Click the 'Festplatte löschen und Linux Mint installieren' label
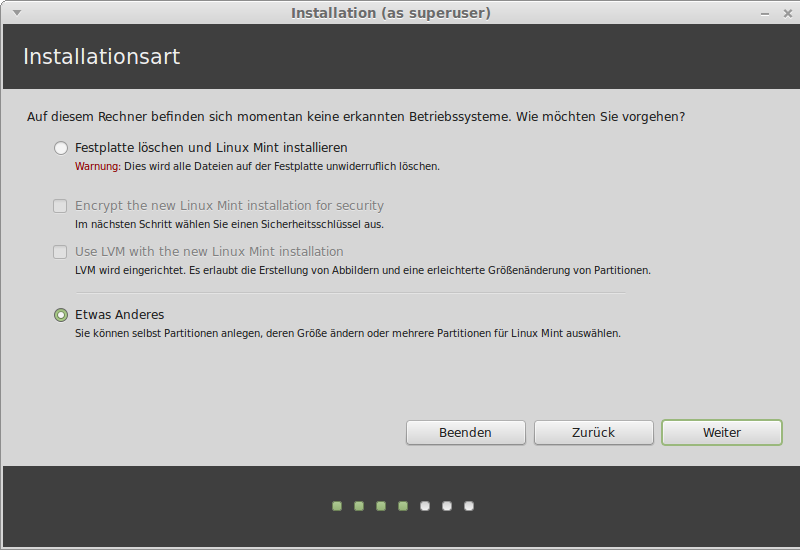This screenshot has height=550, width=800. (x=211, y=148)
